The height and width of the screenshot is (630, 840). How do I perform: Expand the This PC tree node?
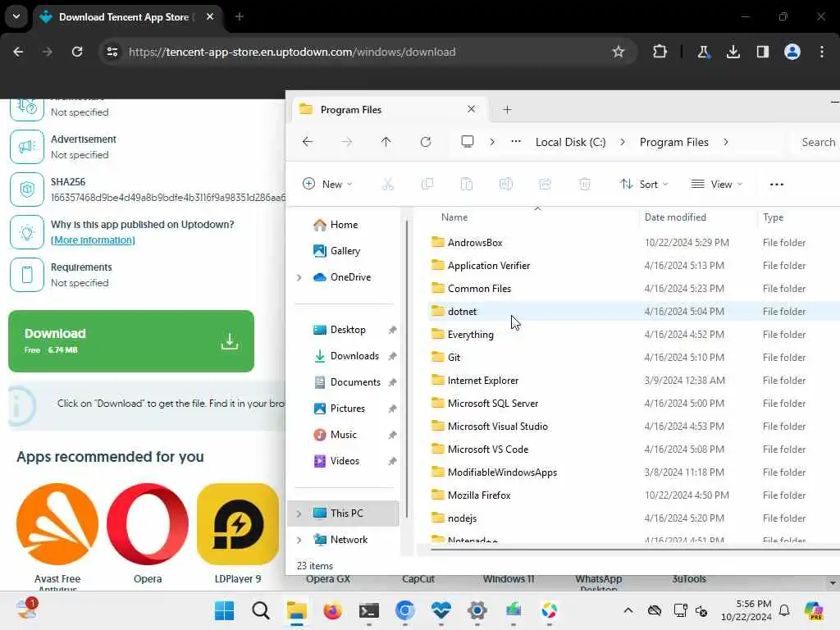click(x=299, y=514)
